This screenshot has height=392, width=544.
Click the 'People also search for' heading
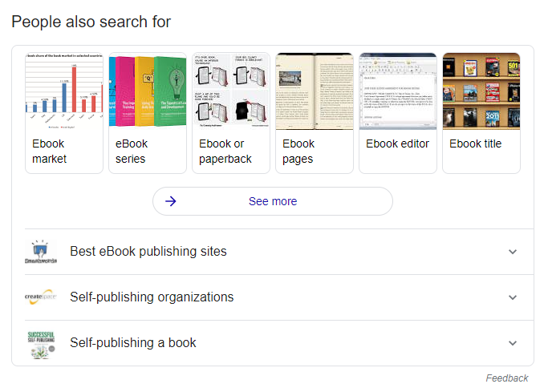point(91,22)
